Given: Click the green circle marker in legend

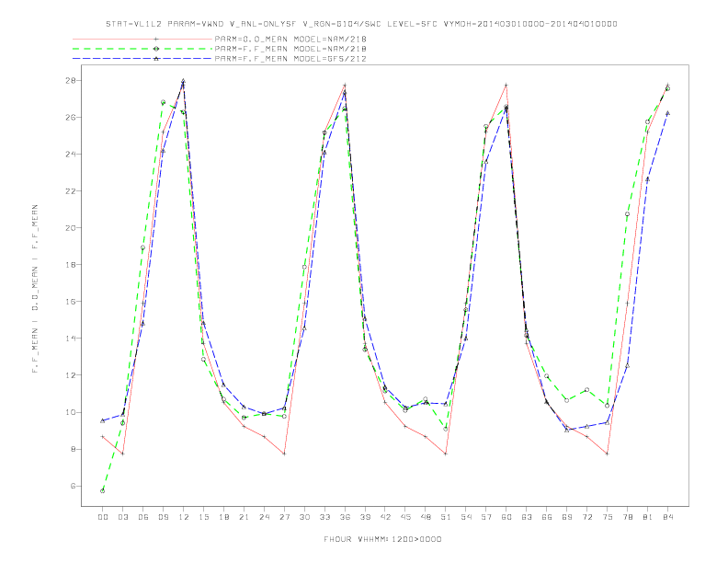Looking at the screenshot, I should point(156,49).
